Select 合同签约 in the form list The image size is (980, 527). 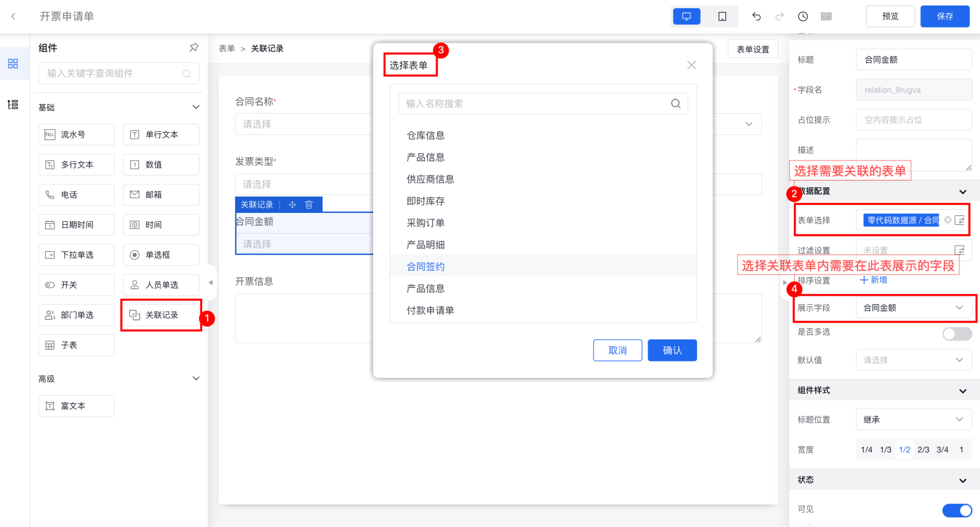[x=426, y=267]
